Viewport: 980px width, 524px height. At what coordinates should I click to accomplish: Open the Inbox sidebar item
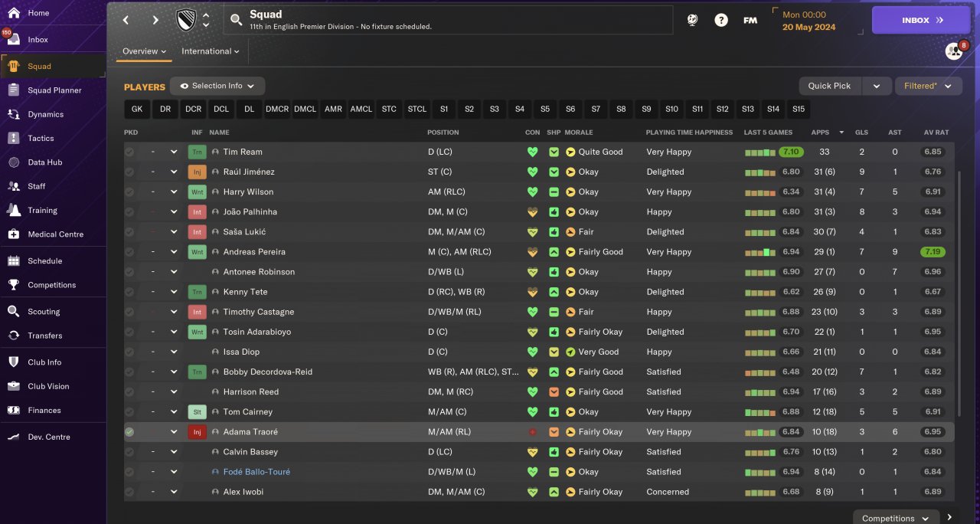point(38,39)
